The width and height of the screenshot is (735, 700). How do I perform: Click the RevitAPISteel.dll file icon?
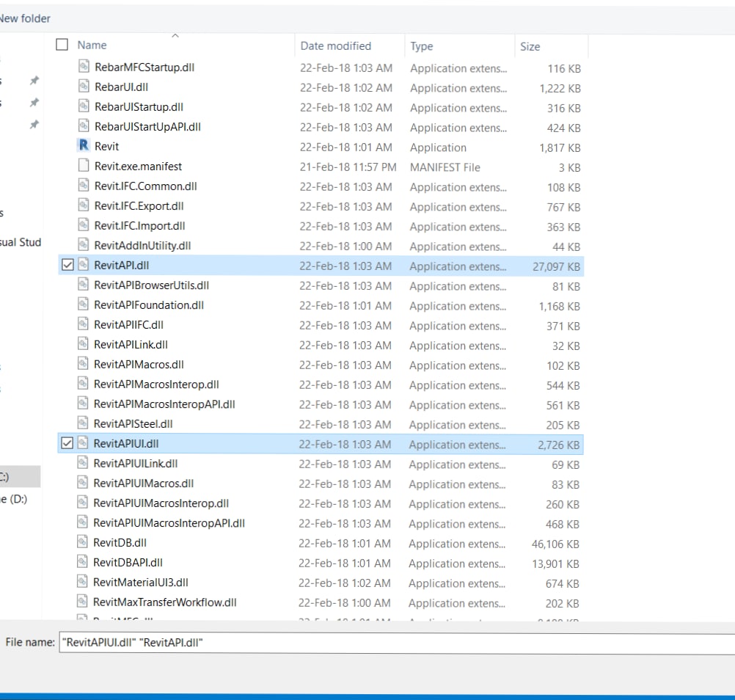click(84, 423)
